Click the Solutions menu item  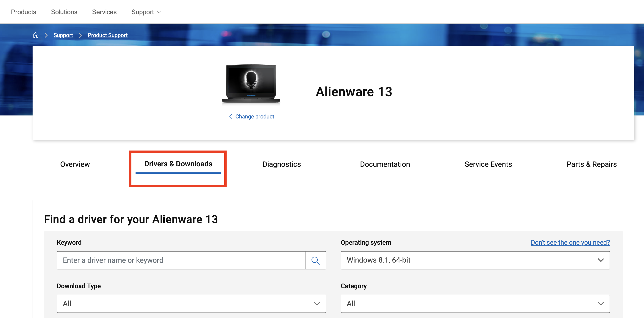64,12
